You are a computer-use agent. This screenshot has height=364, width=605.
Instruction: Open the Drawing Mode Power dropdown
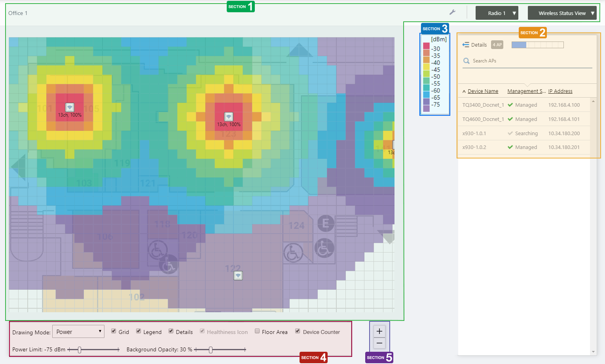[78, 332]
